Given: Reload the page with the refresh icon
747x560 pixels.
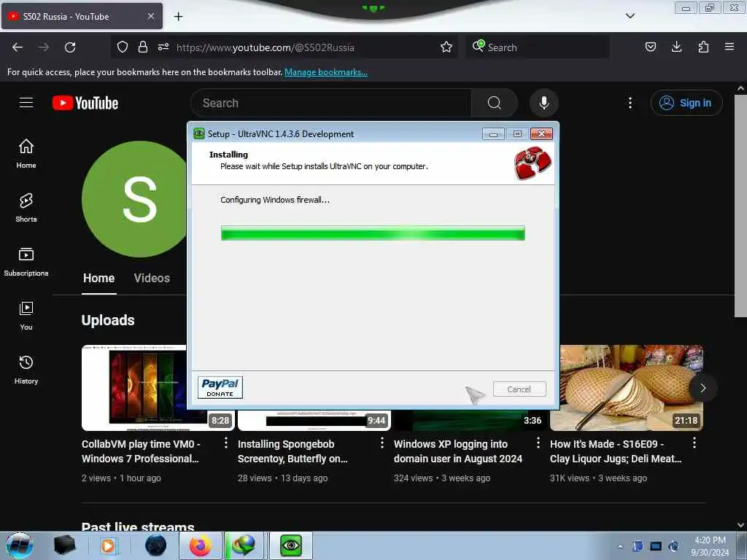Looking at the screenshot, I should [x=70, y=47].
